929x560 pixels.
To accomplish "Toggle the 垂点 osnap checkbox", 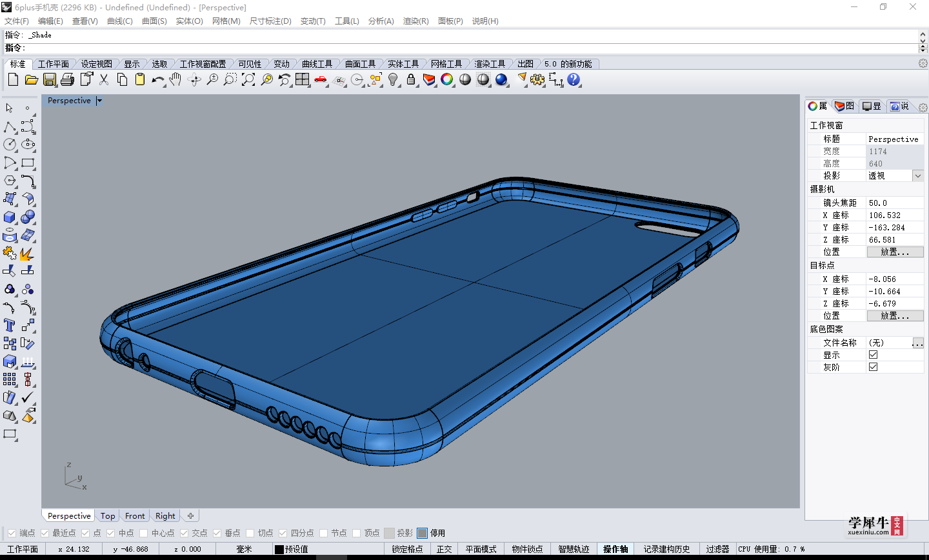I will 217,533.
